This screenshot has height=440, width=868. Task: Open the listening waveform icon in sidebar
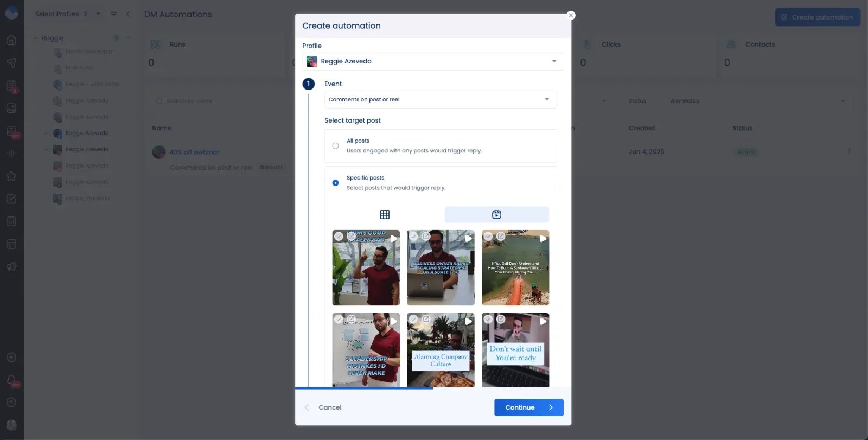11,154
